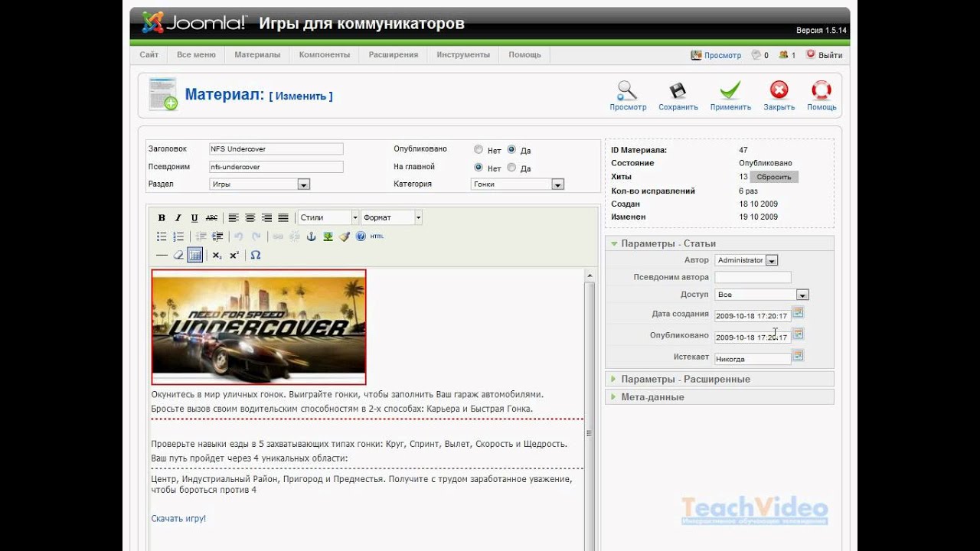Open calendar for Дата создания
The width and height of the screenshot is (980, 551).
point(798,312)
